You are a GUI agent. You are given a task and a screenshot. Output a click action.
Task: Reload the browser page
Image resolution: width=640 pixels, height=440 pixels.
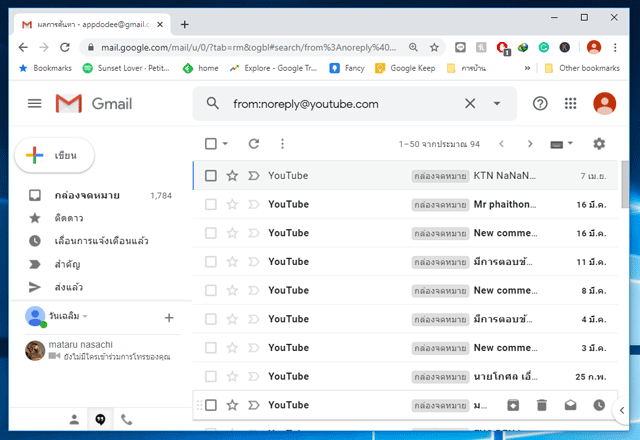tap(65, 47)
